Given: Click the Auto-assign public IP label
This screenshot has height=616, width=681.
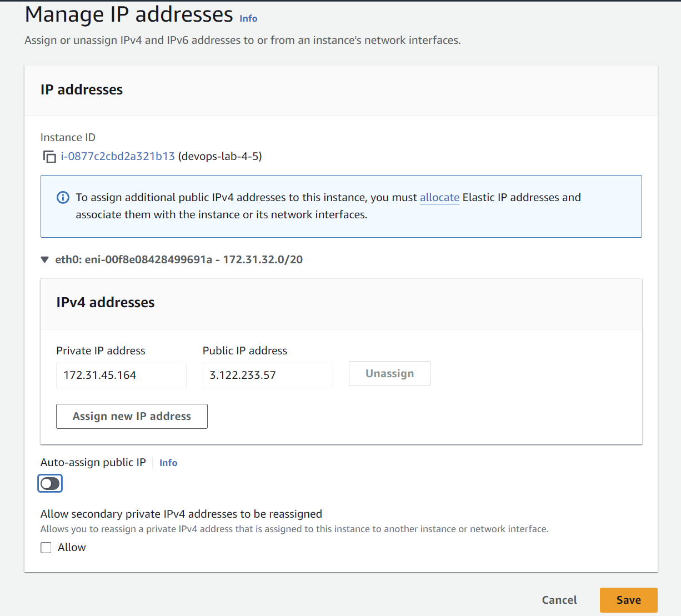Looking at the screenshot, I should pyautogui.click(x=93, y=463).
